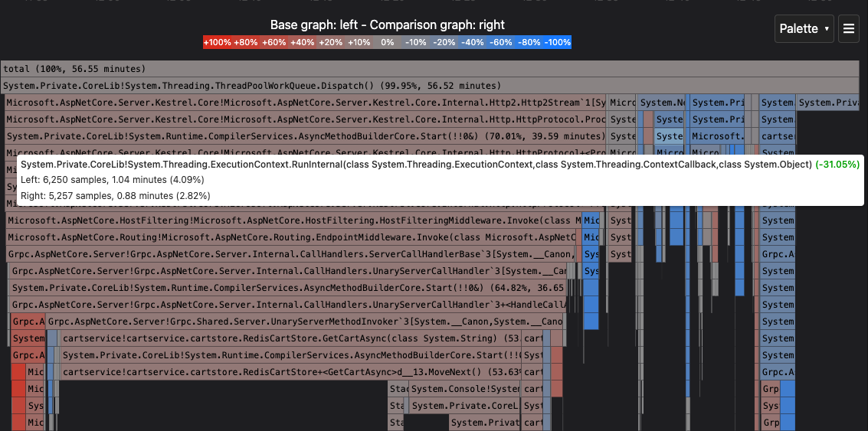Click the +80% legend swatch
This screenshot has width=868, height=431.
[x=246, y=43]
